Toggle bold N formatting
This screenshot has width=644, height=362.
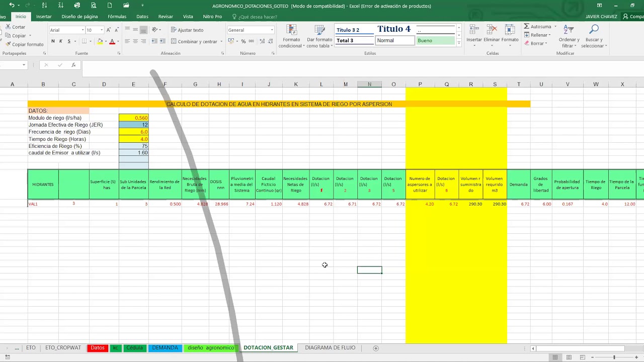(53, 41)
